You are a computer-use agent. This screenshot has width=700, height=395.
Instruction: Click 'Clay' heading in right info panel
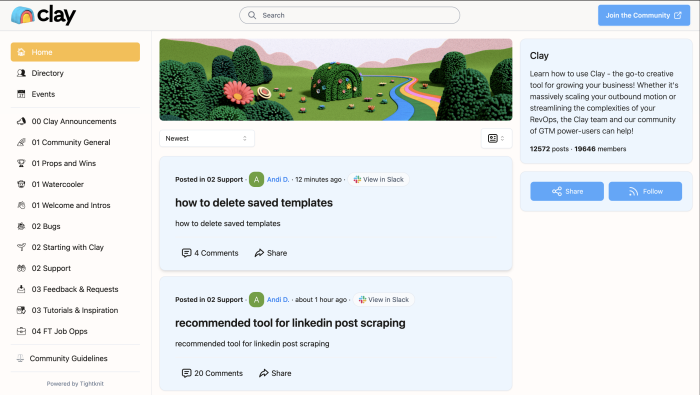[539, 56]
